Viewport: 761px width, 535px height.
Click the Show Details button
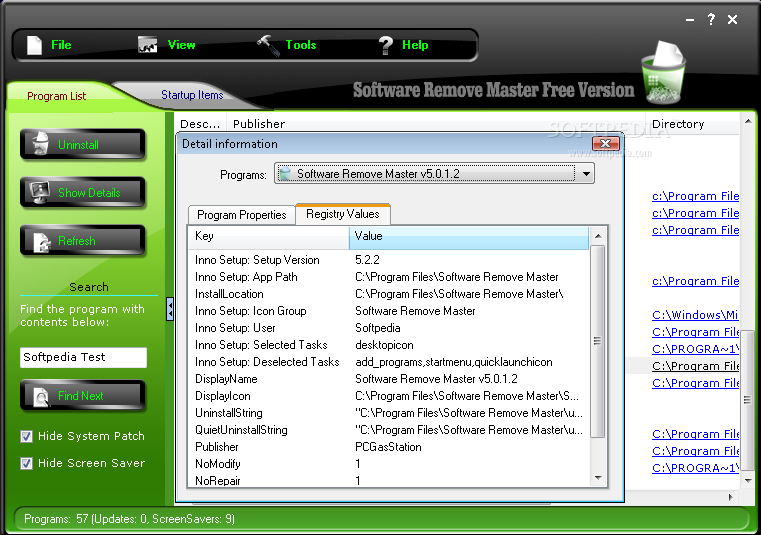point(83,192)
